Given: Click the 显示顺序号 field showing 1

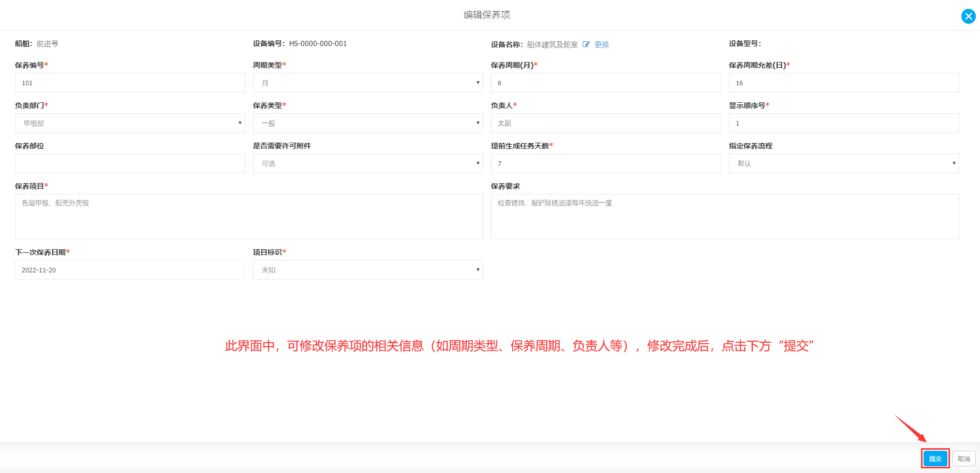Looking at the screenshot, I should tap(844, 123).
